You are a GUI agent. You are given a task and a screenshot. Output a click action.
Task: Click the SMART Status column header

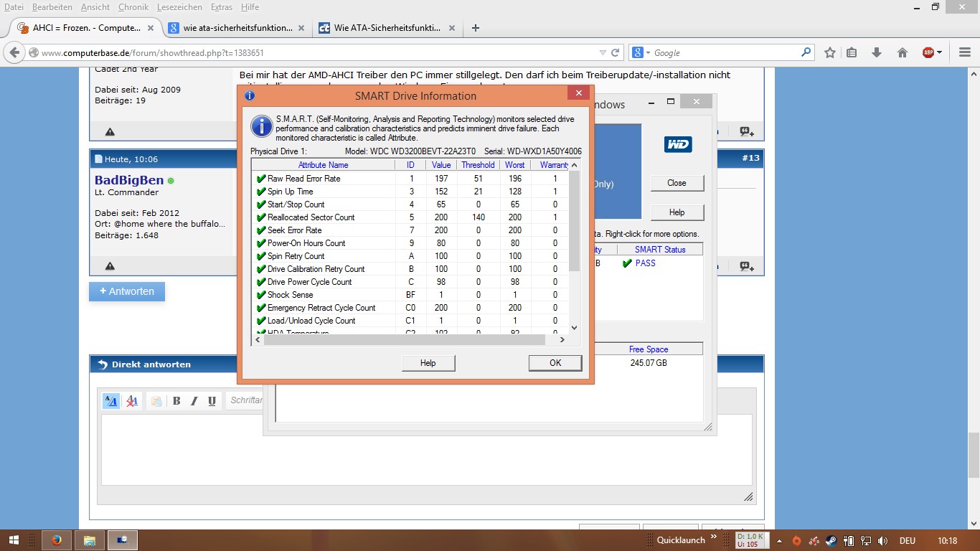coord(660,250)
